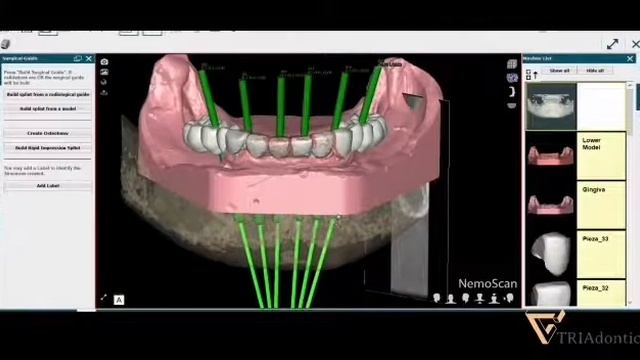Screen dimensions: 640x360
Task: Click the fullscreen diagonal arrows icon
Action: (x=612, y=44)
